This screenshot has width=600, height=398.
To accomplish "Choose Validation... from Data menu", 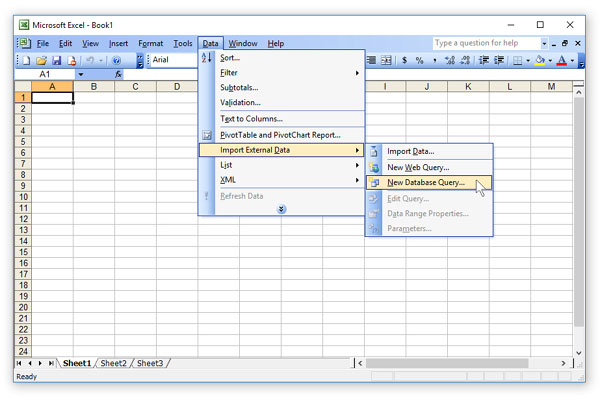I will 282,103.
